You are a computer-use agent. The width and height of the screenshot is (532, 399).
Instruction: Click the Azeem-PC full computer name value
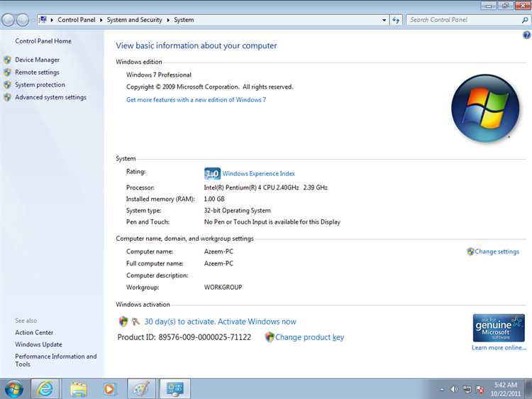[218, 263]
